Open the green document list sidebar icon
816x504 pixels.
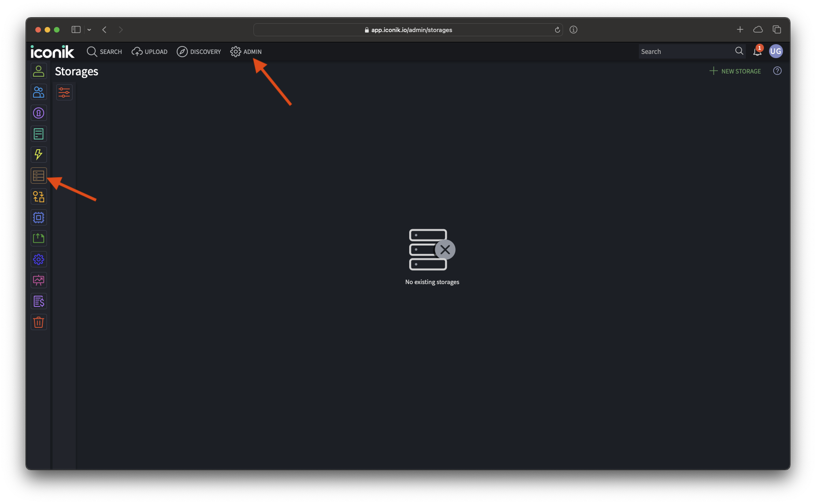click(x=39, y=134)
